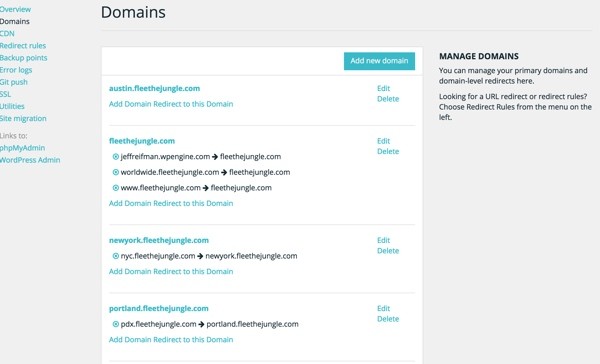Screen dimensions: 600x364
Task: Edit newyork.fleethejungle.com domain
Action: click(383, 240)
